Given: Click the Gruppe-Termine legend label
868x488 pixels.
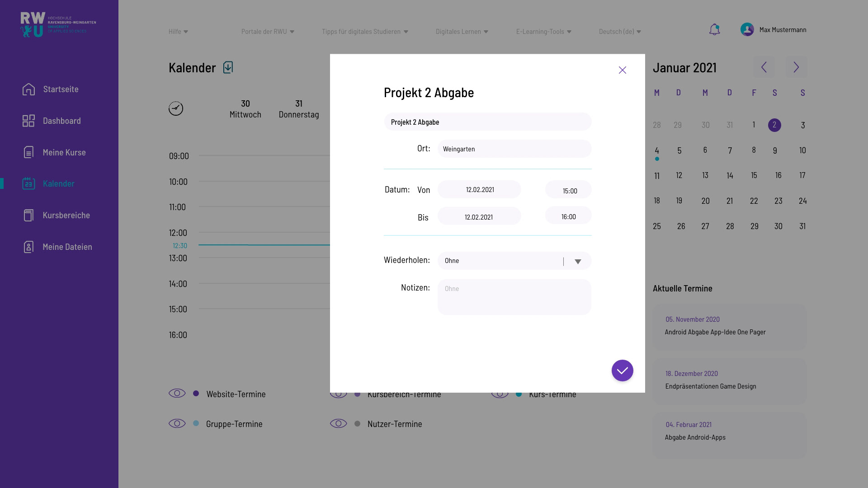Looking at the screenshot, I should (234, 424).
